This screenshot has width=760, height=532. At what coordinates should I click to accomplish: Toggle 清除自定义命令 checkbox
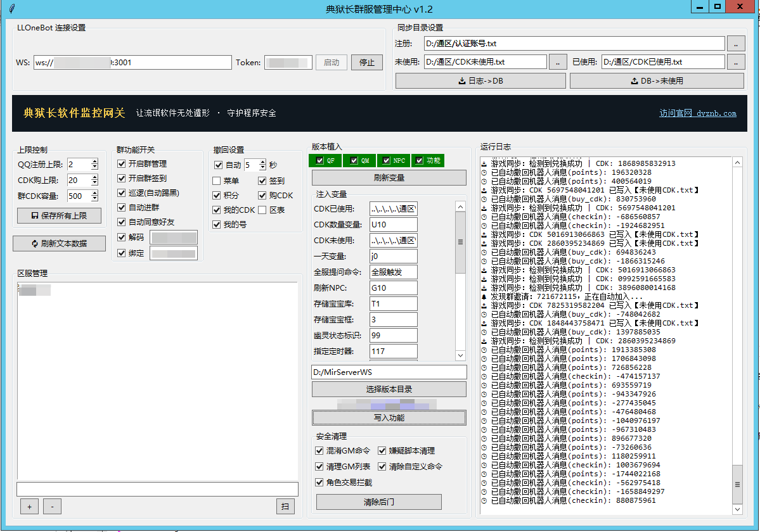pos(382,467)
